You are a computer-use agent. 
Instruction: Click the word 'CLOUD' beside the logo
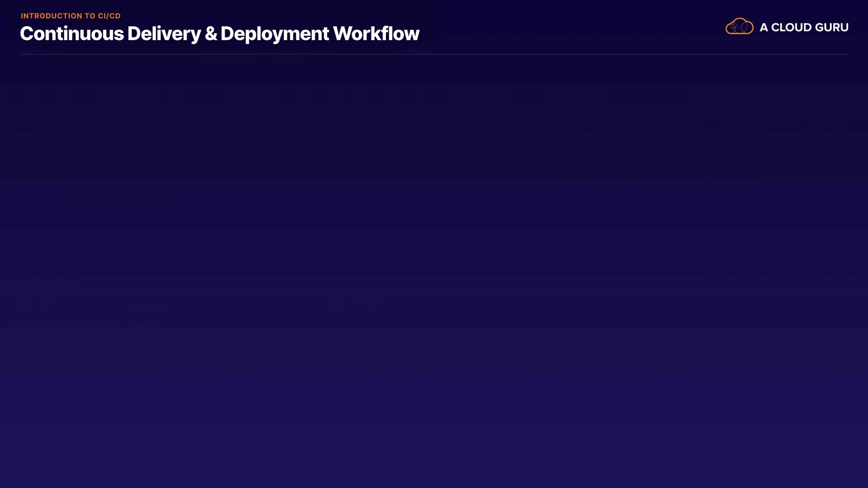[x=791, y=28]
